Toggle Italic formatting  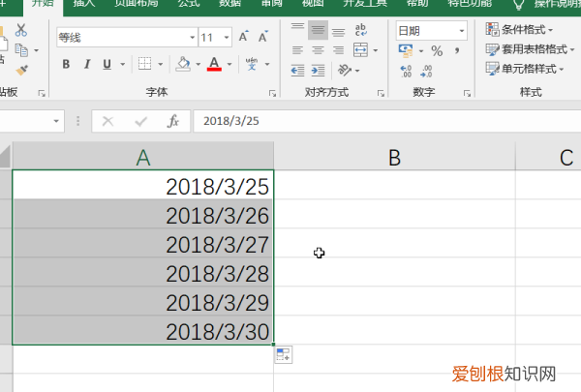[x=87, y=64]
